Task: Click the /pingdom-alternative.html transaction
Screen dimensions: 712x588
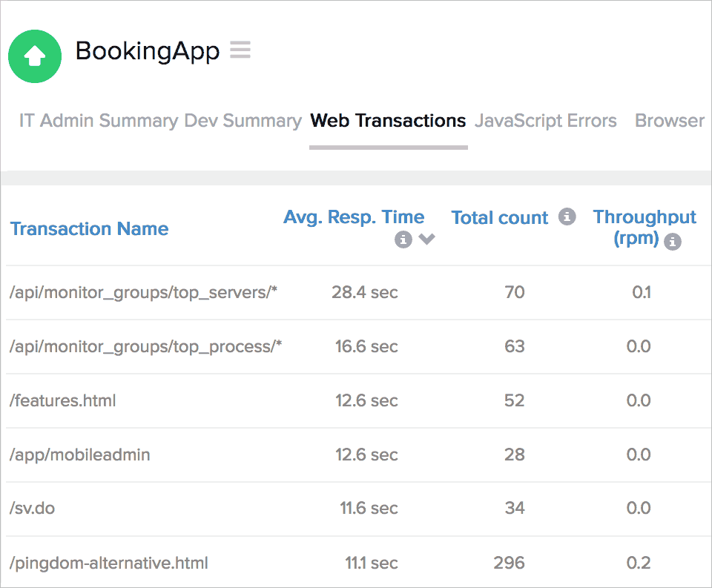Action: pos(108,563)
